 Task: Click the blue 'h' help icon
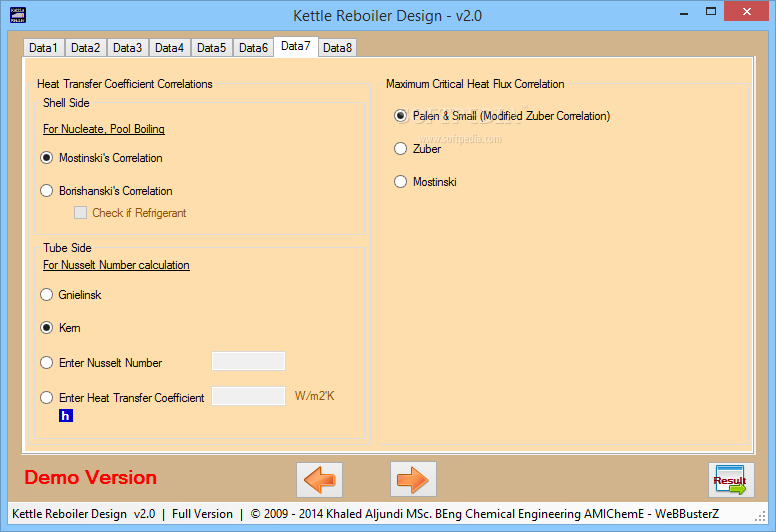click(66, 416)
